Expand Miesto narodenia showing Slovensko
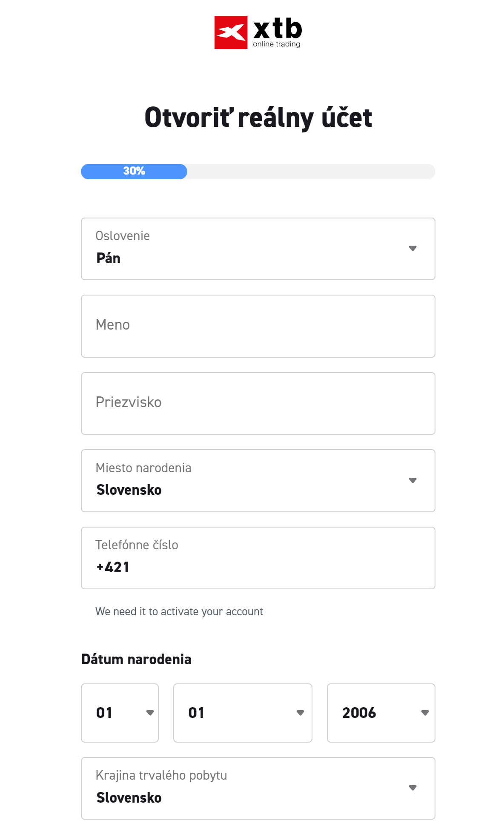Image resolution: width=504 pixels, height=832 pixels. point(247,481)
